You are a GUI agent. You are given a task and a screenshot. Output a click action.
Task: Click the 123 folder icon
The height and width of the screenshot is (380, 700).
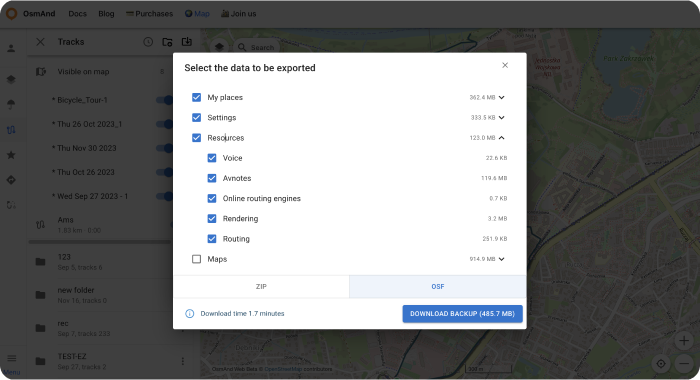coord(41,262)
